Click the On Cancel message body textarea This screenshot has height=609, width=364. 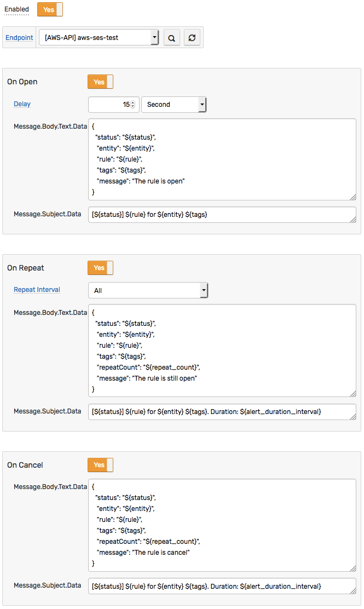pos(222,525)
